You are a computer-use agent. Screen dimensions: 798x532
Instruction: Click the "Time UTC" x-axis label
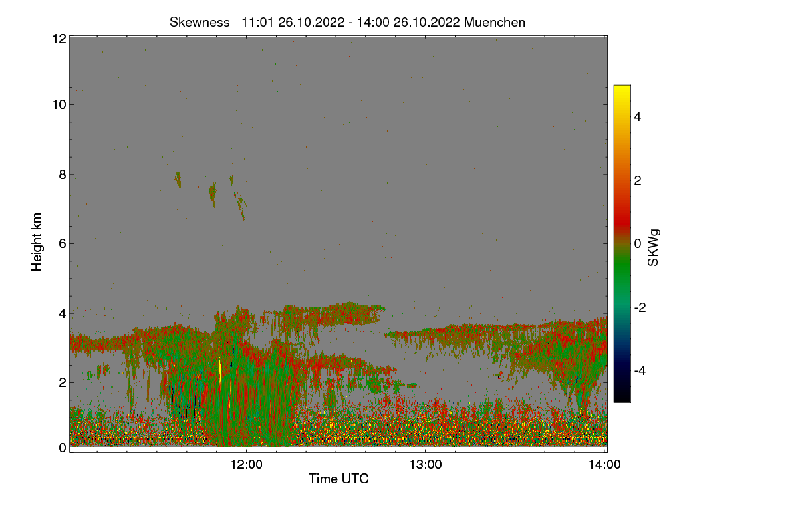338,479
